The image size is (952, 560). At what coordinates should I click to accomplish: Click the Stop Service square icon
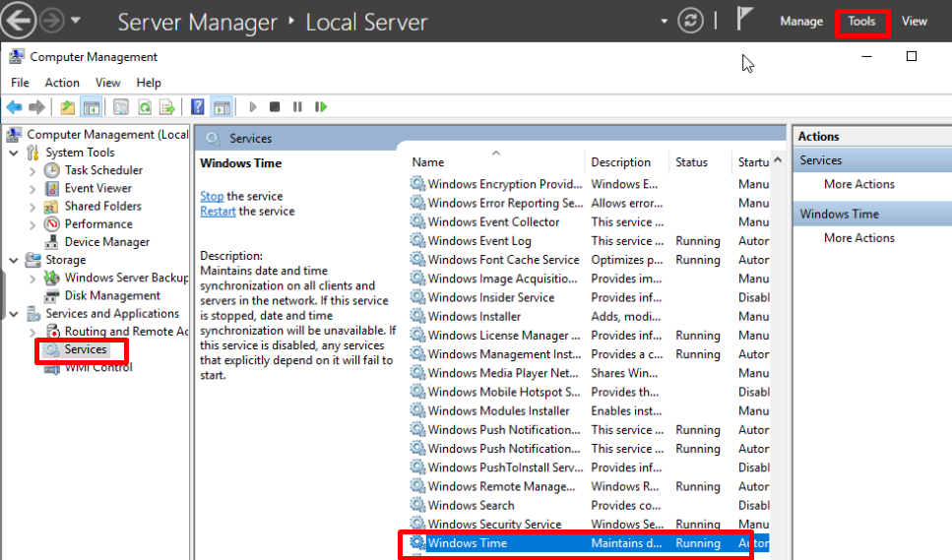click(275, 107)
